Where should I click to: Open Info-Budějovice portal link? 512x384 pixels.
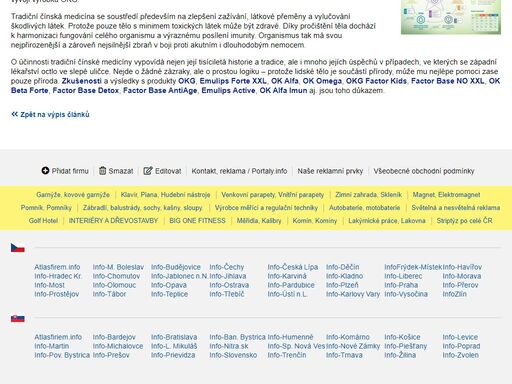tap(176, 267)
